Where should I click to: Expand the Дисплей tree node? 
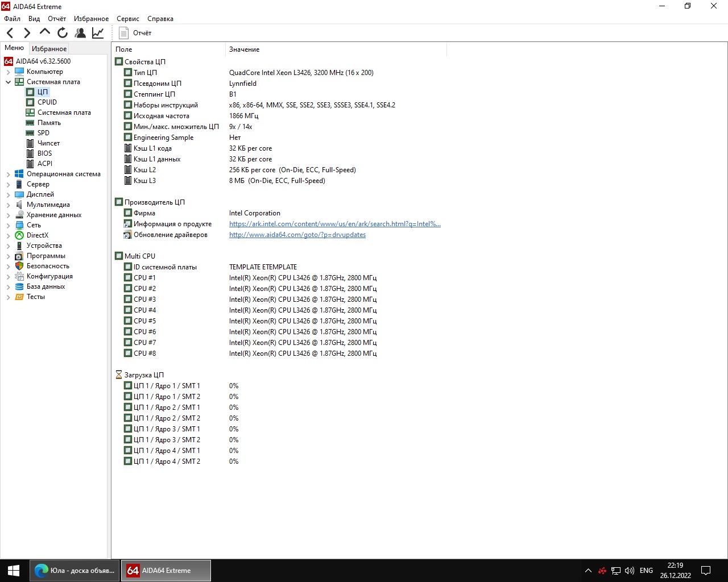click(9, 194)
